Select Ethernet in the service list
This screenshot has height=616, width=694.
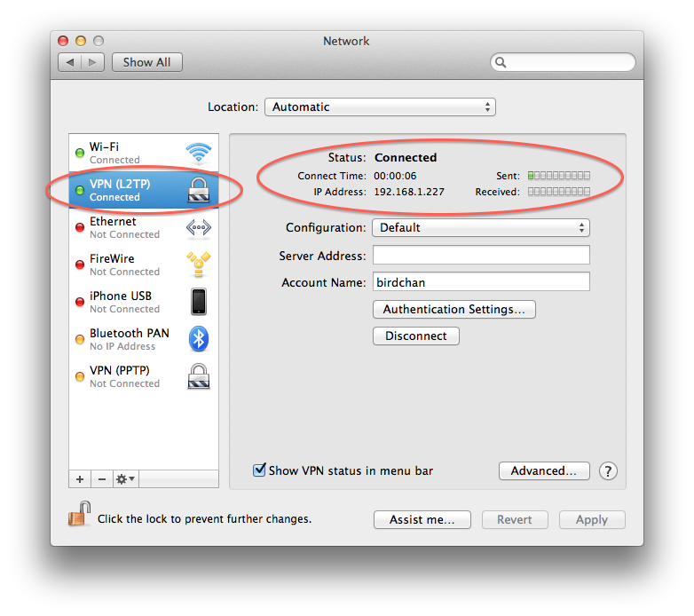[144, 227]
